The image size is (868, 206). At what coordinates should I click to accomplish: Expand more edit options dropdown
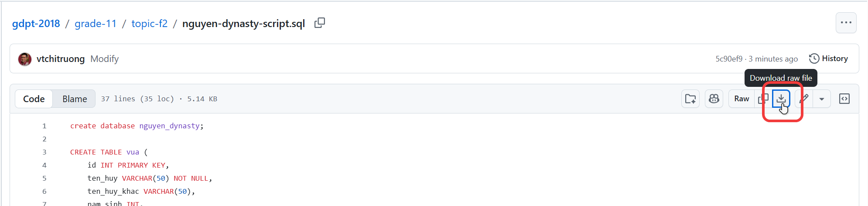(822, 99)
